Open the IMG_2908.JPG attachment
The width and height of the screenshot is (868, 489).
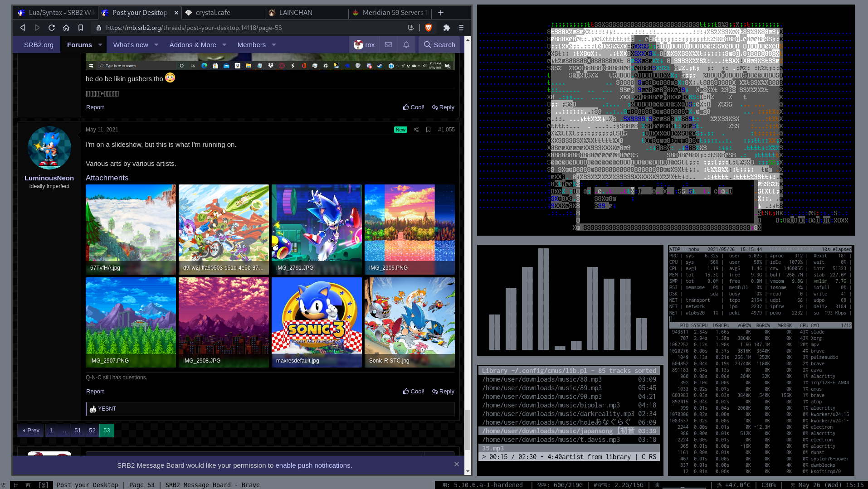[x=224, y=322]
